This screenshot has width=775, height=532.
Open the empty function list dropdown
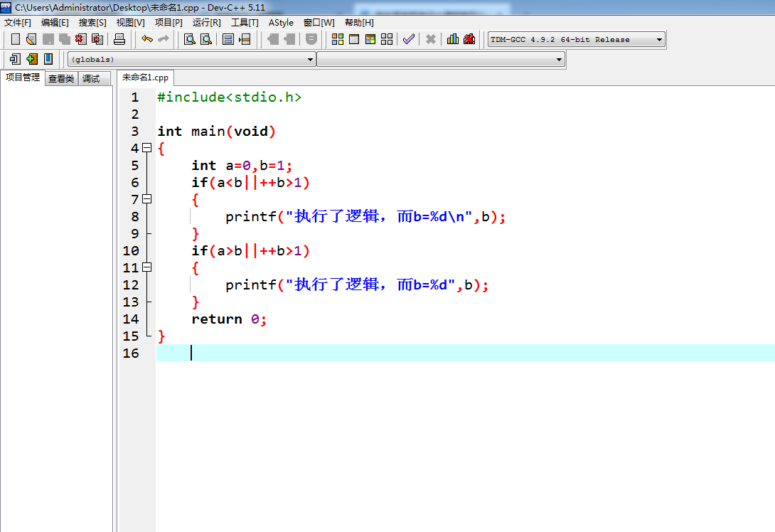coord(440,59)
